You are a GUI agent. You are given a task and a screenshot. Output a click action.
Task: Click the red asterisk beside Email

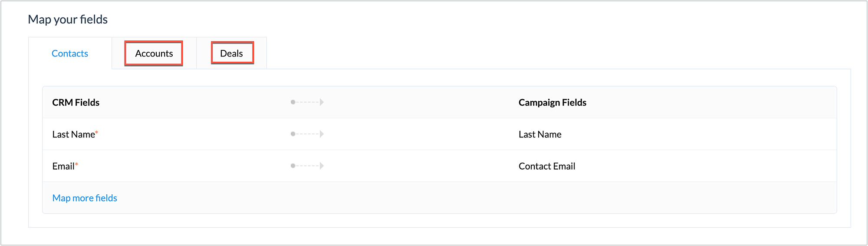coord(76,164)
